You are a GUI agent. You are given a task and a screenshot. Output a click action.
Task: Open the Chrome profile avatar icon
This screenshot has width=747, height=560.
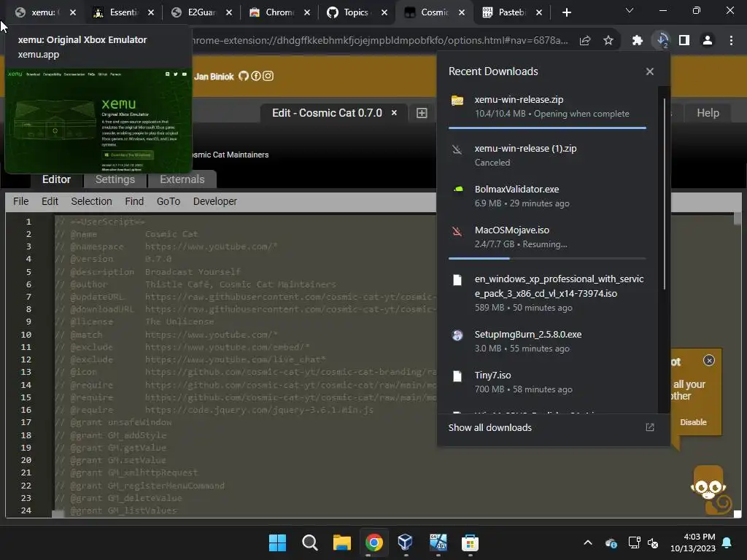click(708, 41)
